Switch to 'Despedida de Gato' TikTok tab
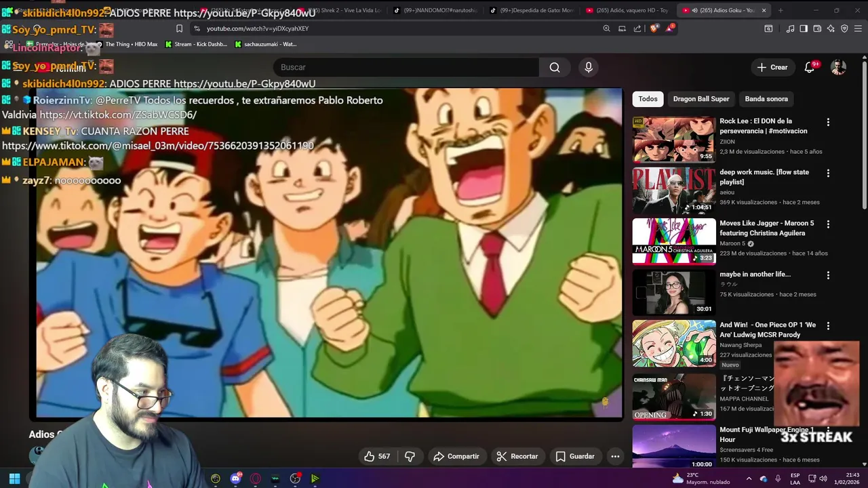 (532, 10)
